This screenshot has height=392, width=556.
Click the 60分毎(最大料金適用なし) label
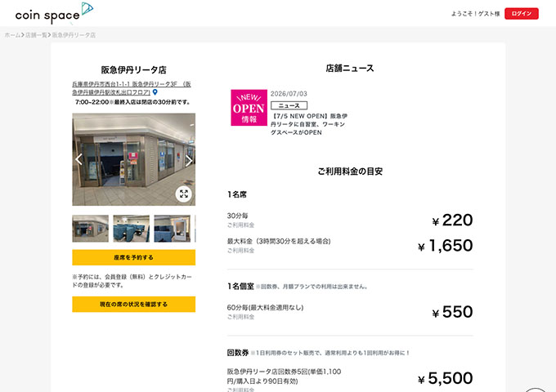[265, 307]
